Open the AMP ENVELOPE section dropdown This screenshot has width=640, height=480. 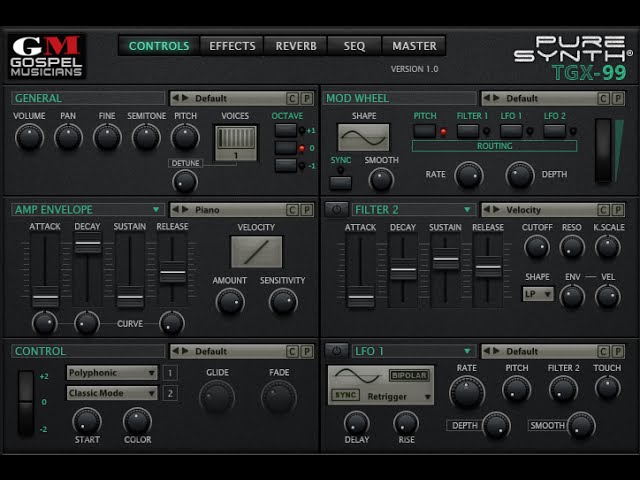pyautogui.click(x=156, y=209)
